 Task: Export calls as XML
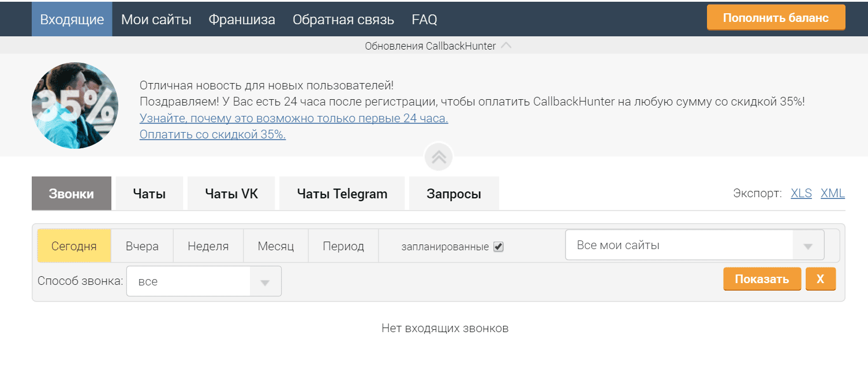coord(832,193)
